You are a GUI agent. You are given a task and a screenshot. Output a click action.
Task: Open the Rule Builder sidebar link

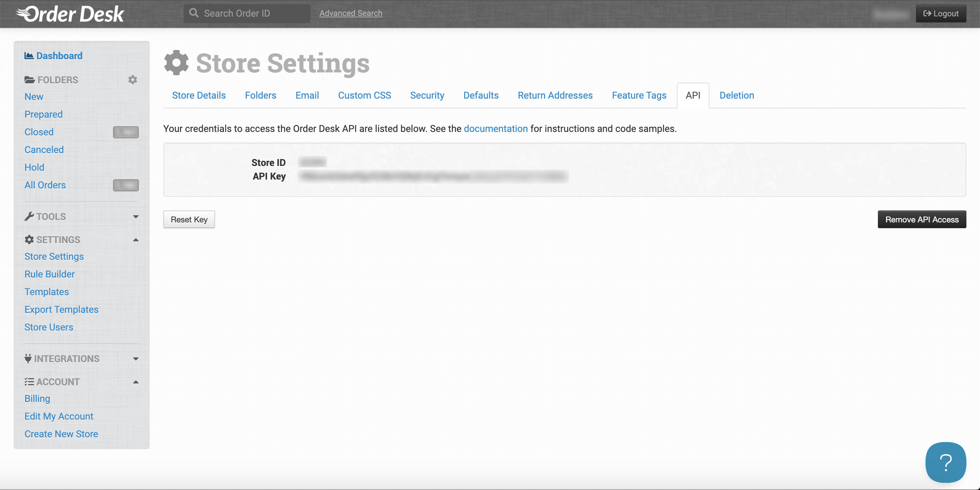point(49,274)
